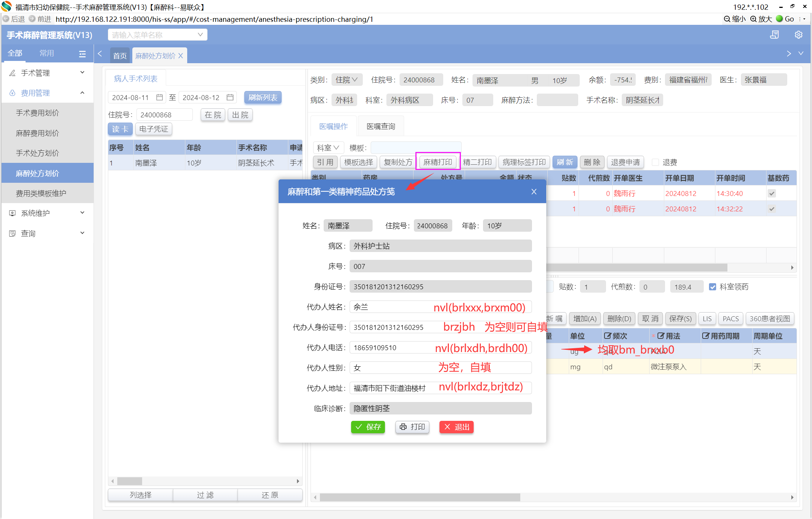Click the 麻精打印 button
The width and height of the screenshot is (812, 519).
[x=438, y=162]
